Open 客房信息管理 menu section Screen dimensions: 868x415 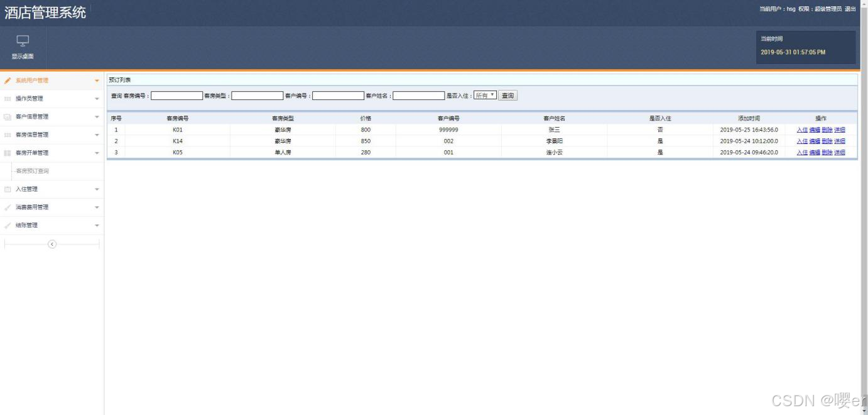coord(52,135)
